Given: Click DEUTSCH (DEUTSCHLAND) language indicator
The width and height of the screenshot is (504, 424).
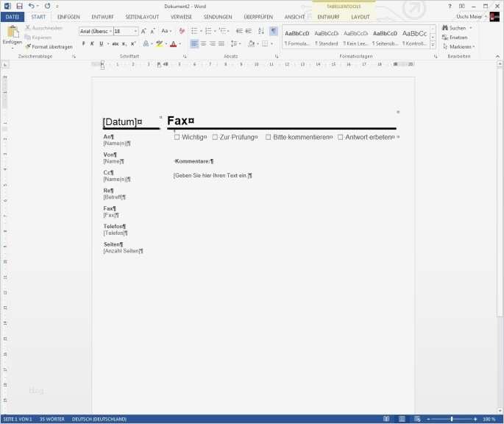Looking at the screenshot, I should [99, 419].
